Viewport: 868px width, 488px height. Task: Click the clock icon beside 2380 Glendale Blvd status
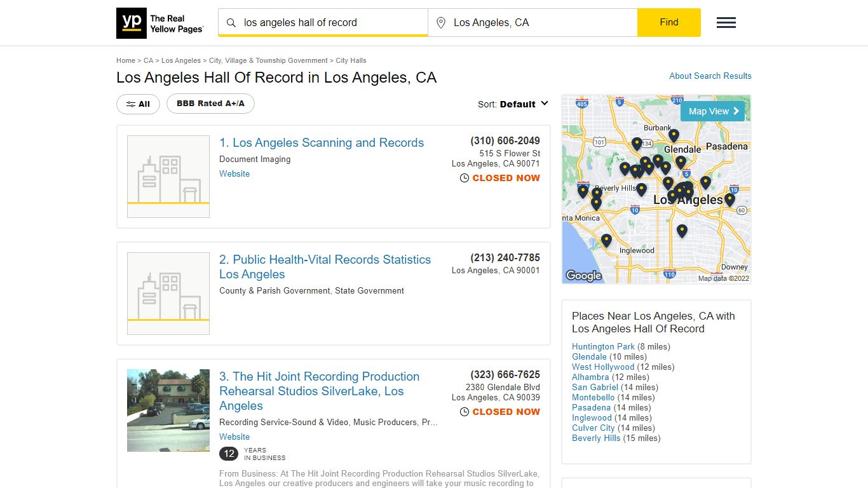(465, 412)
